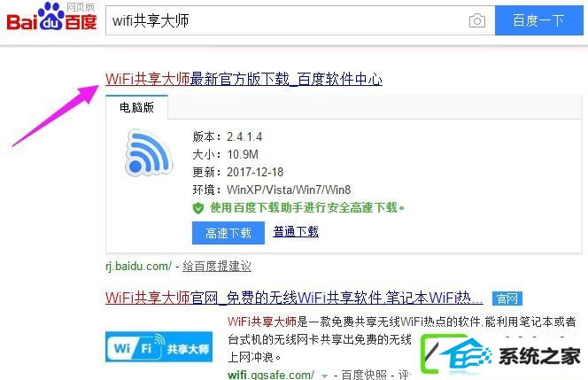The height and width of the screenshot is (380, 588).
Task: Click the 官网 badge icon
Action: [507, 299]
